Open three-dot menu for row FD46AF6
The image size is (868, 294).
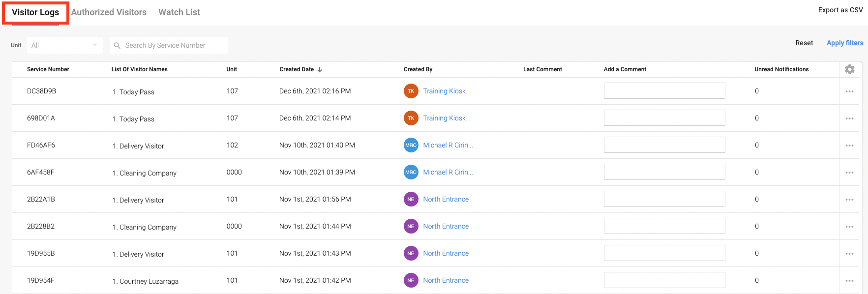tap(849, 146)
